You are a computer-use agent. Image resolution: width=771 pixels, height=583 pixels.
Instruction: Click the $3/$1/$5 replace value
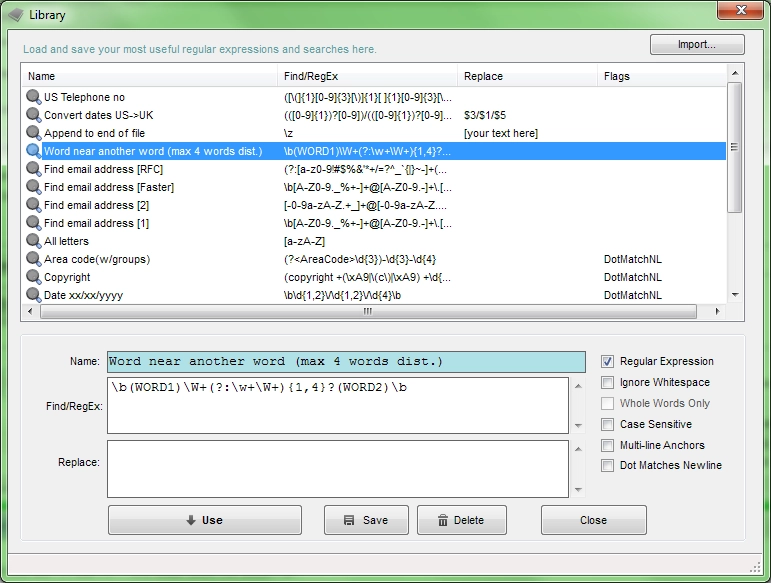click(485, 115)
